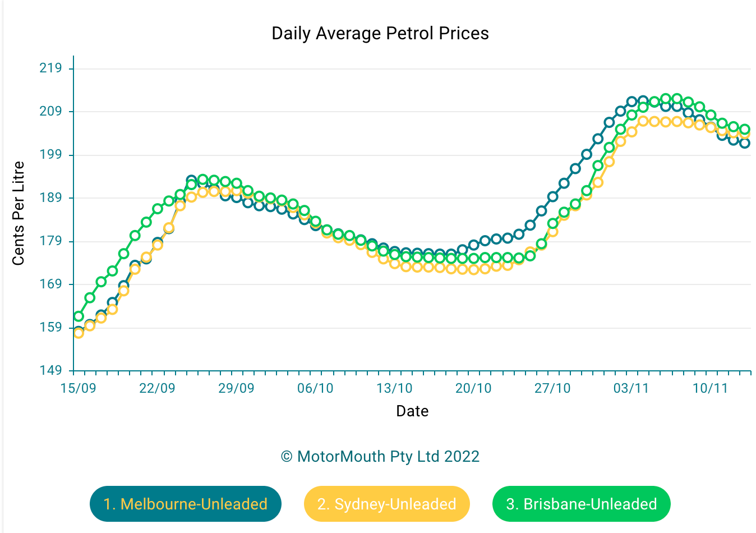This screenshot has height=533, width=756.
Task: Select Sydney's first data point on 15/09
Action: click(79, 333)
